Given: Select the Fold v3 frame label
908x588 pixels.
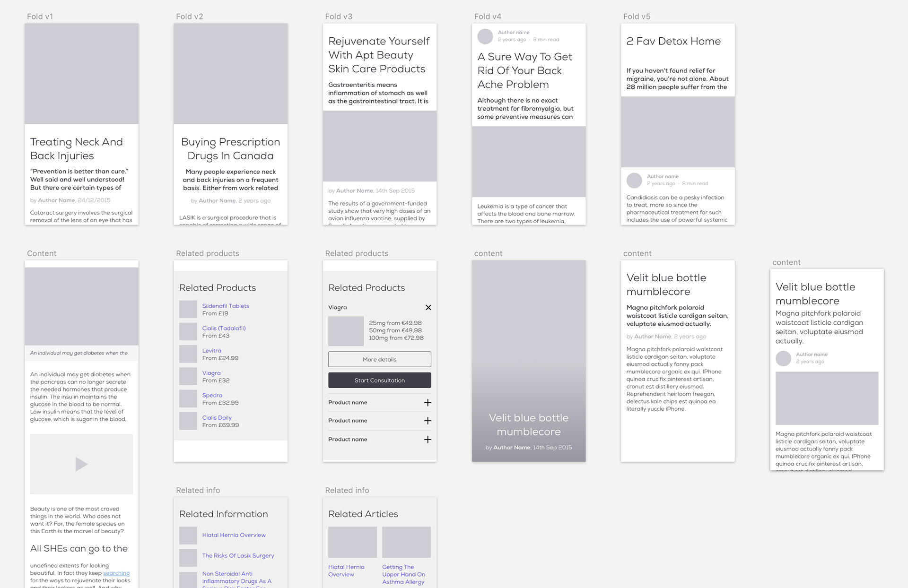Looking at the screenshot, I should coord(339,17).
